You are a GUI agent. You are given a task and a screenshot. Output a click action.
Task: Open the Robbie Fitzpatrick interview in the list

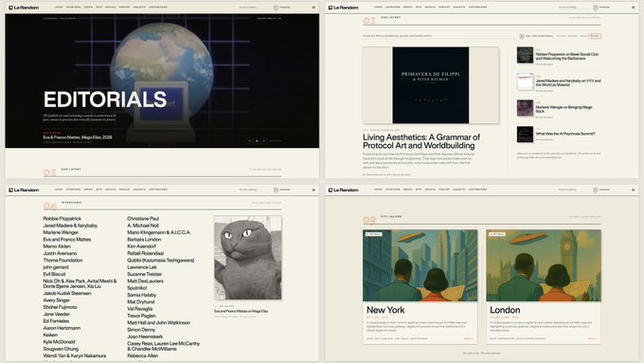(x=62, y=219)
